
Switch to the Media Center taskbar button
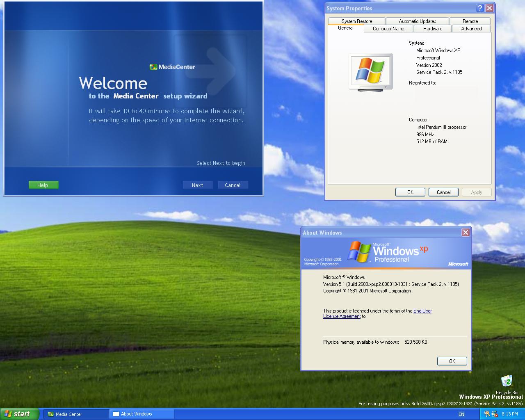pos(76,414)
